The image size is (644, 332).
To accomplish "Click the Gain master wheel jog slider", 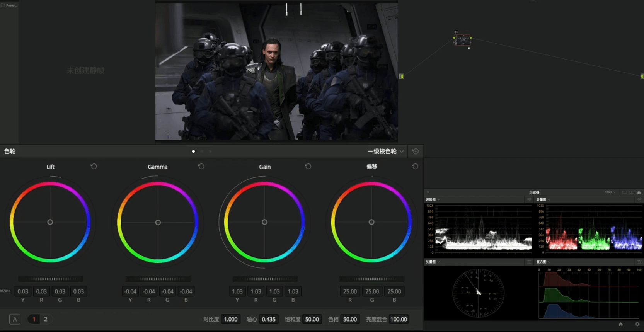I will 265,279.
